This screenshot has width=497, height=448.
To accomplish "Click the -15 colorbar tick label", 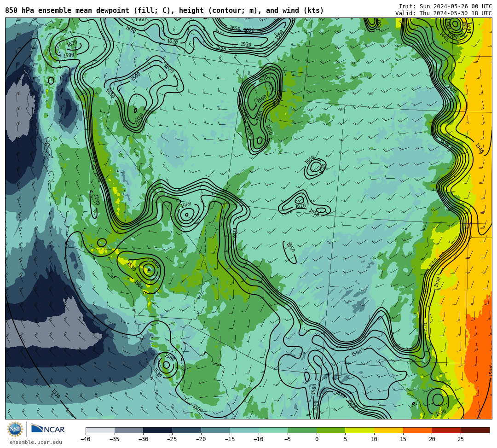I will pyautogui.click(x=230, y=439).
